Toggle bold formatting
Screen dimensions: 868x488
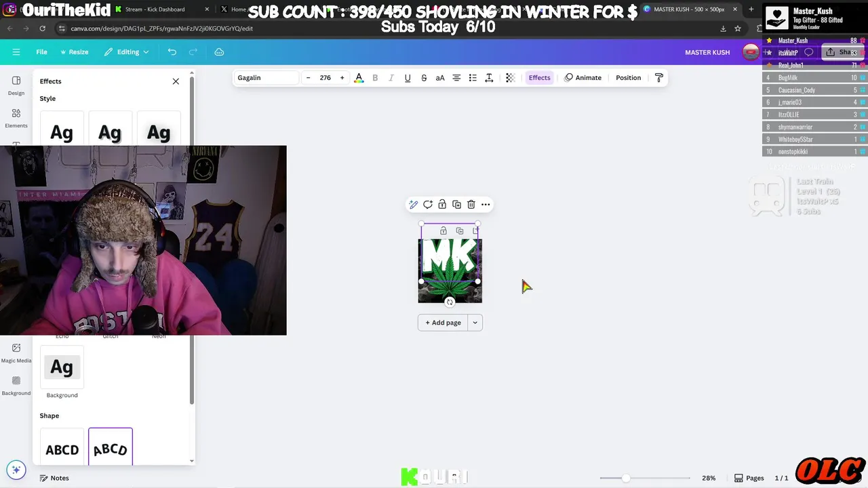tap(375, 78)
